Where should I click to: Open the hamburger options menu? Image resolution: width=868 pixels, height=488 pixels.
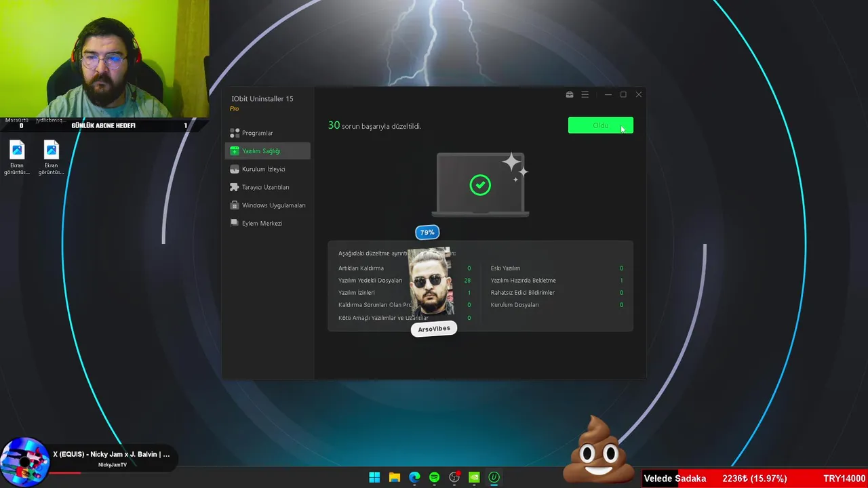coord(585,95)
